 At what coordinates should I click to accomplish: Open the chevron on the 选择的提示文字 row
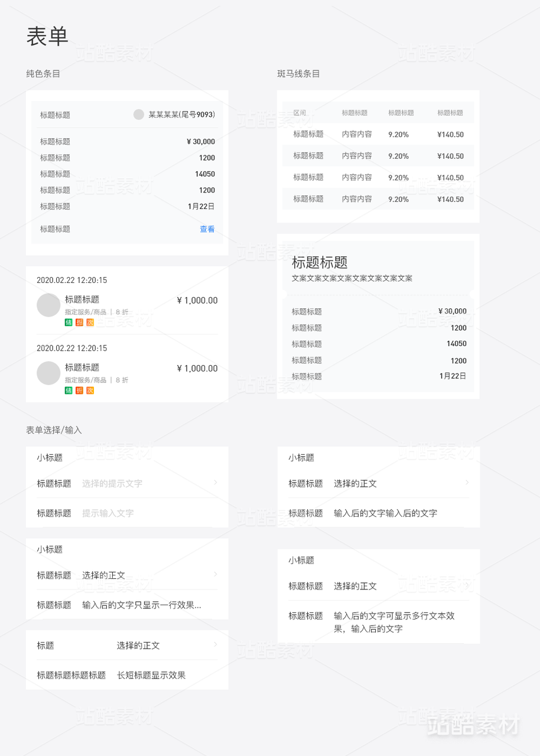(x=215, y=483)
